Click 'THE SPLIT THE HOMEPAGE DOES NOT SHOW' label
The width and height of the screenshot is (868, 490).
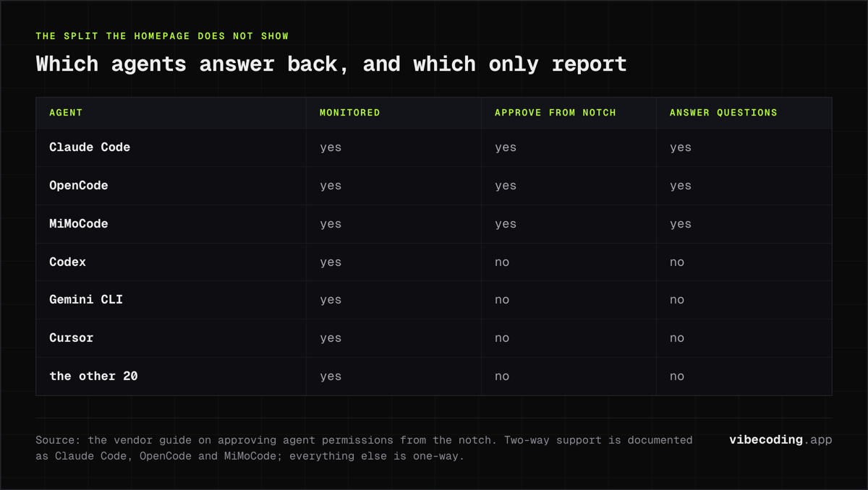pos(162,36)
